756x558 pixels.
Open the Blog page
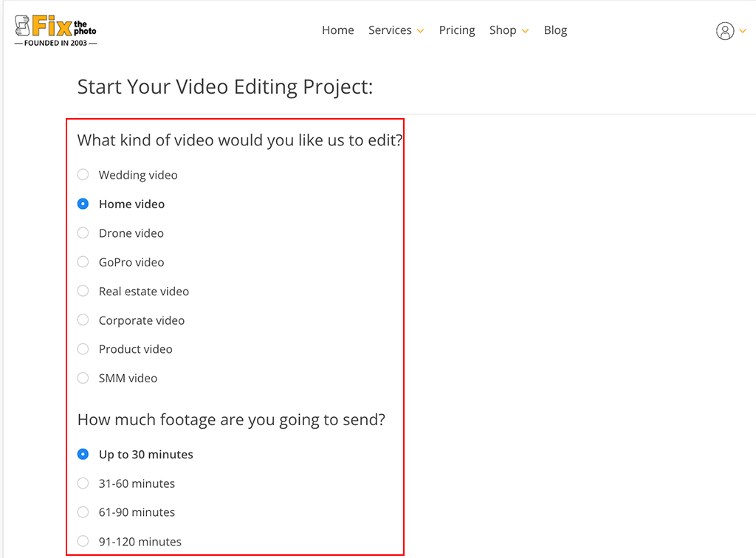tap(555, 30)
